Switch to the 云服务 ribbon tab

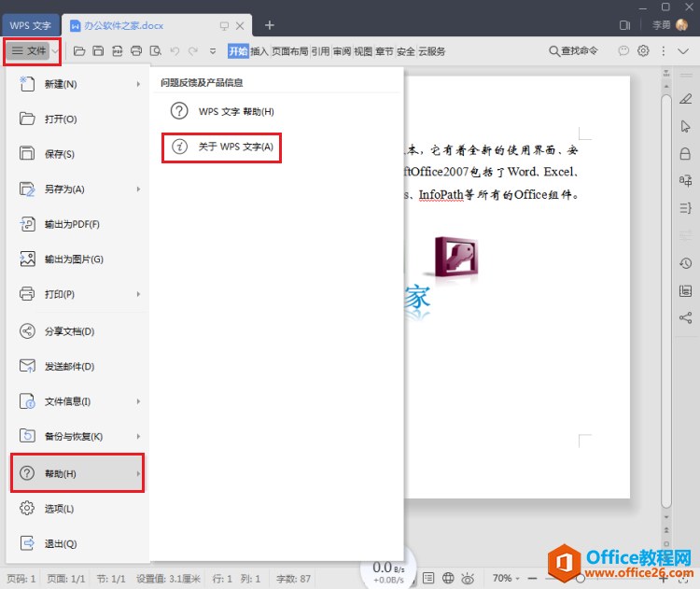coord(432,51)
